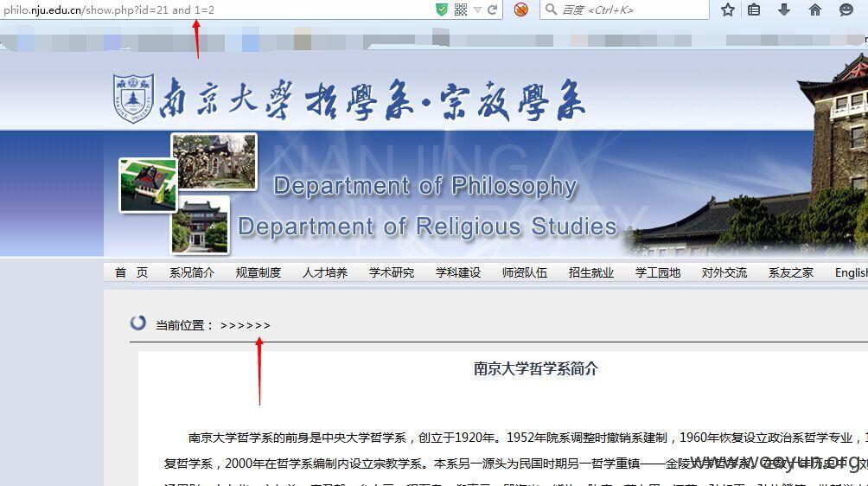Open the chat smiley icon
Viewport: 868px width, 486px height.
pos(846,10)
